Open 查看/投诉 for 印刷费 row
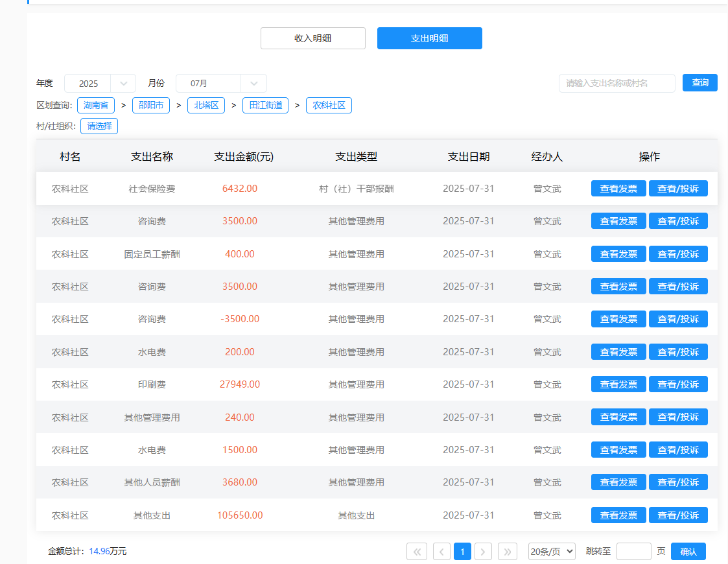Screen dimensions: 728x564 [x=678, y=384]
